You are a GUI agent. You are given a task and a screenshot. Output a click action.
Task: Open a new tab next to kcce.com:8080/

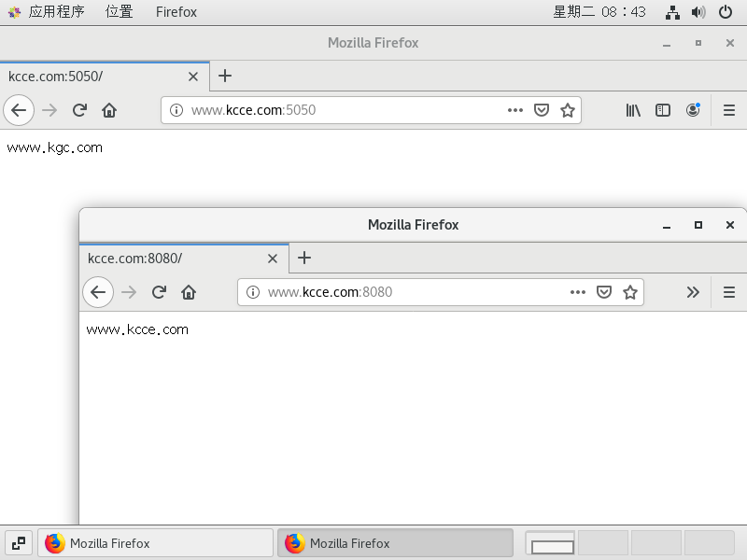click(303, 259)
